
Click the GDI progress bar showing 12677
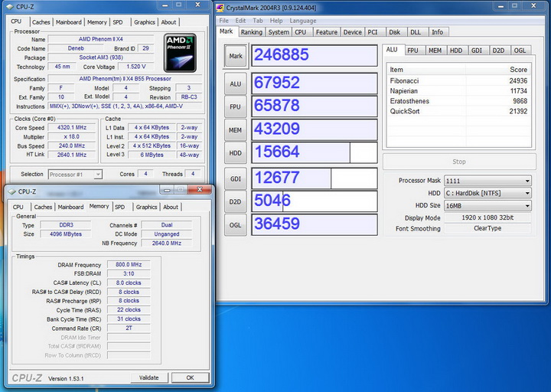[315, 178]
